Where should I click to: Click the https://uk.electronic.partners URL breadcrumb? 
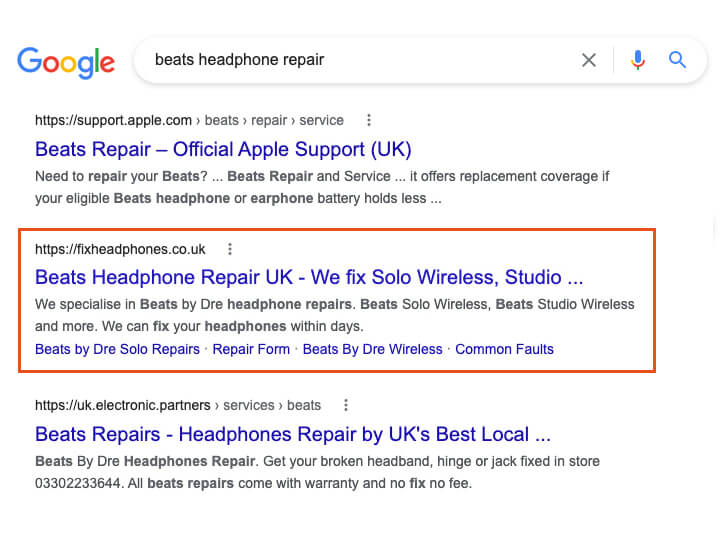(178, 405)
